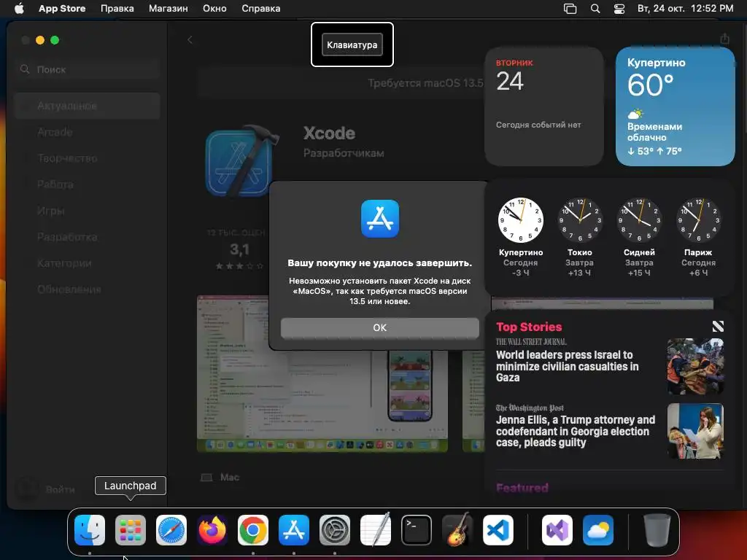Open the Правка menu
Screen dimensions: 747x560
[x=117, y=9]
